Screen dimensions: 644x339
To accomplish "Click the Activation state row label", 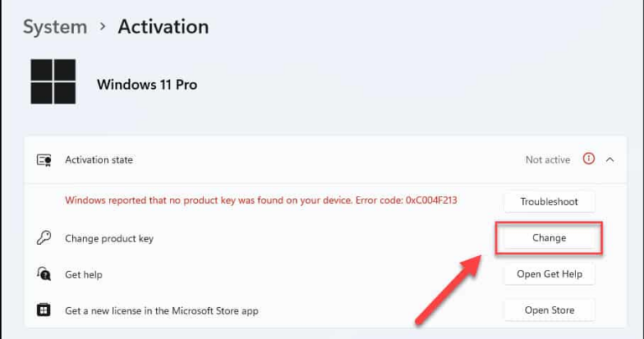I will [x=99, y=159].
